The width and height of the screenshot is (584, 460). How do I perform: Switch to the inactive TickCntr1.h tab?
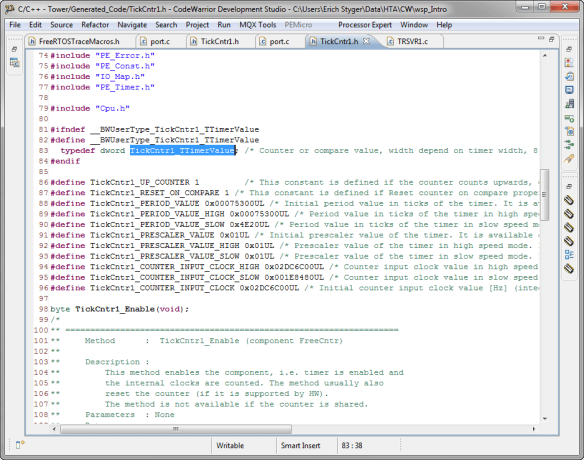(x=220, y=41)
